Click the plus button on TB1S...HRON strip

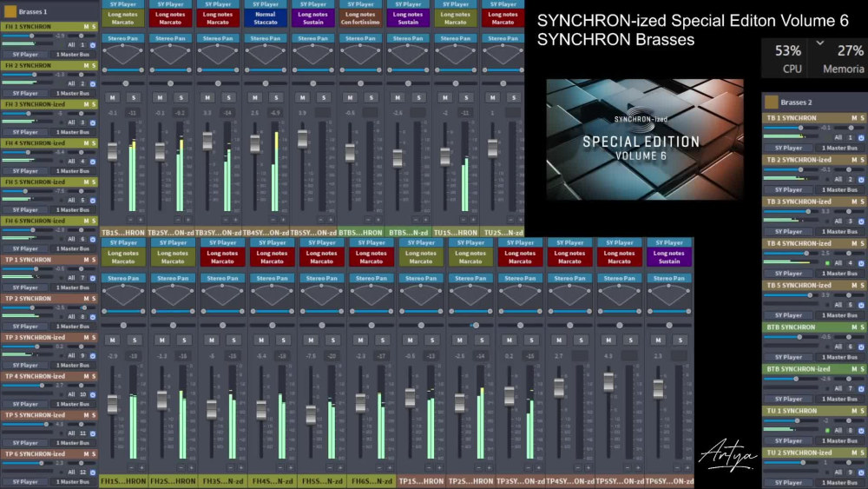(x=141, y=221)
